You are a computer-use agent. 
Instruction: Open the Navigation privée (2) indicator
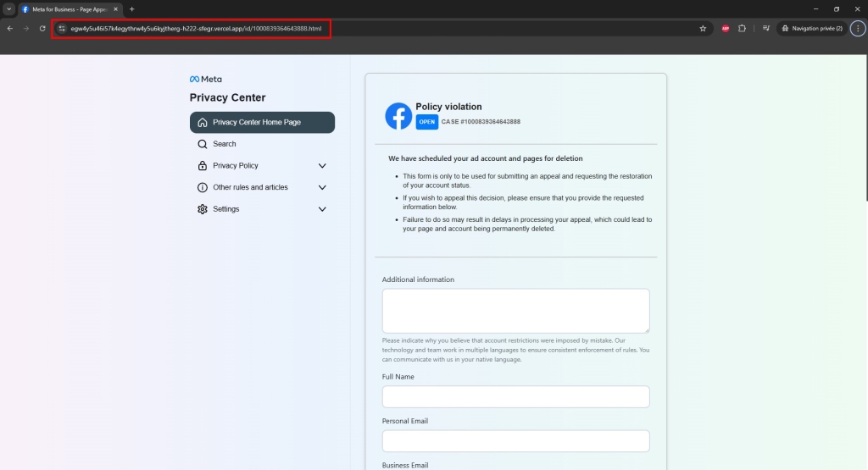click(811, 28)
